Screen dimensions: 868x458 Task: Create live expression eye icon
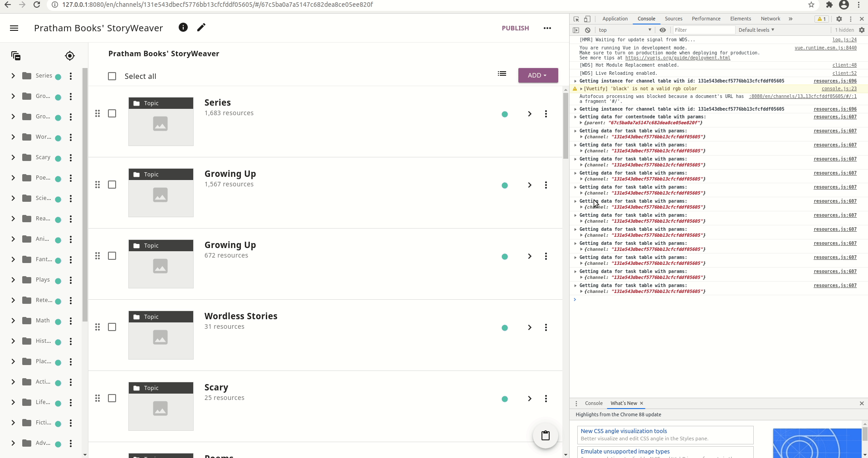tap(663, 30)
